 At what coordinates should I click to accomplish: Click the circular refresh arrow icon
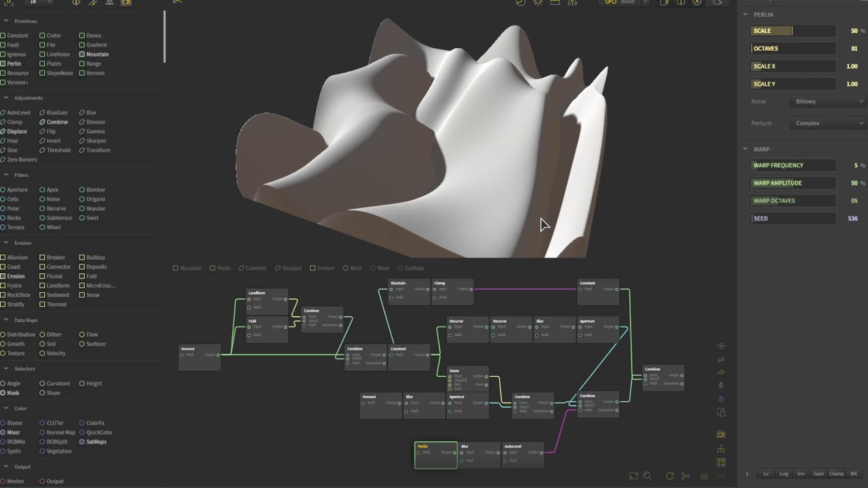click(669, 476)
